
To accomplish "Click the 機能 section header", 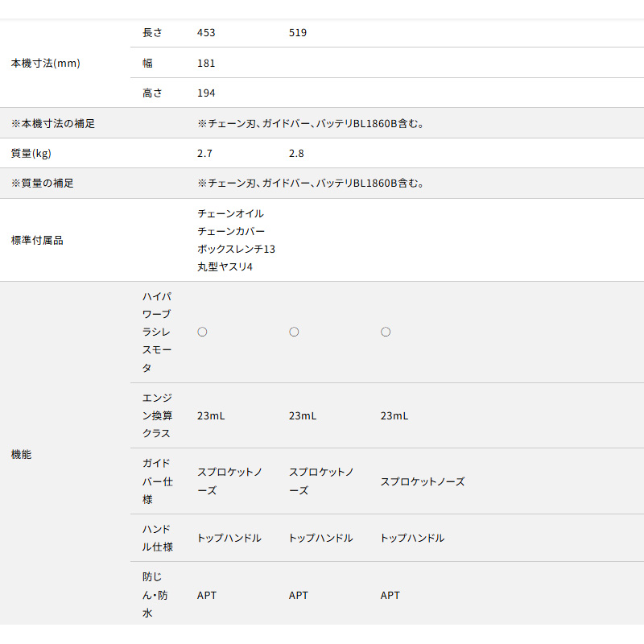I will (22, 455).
